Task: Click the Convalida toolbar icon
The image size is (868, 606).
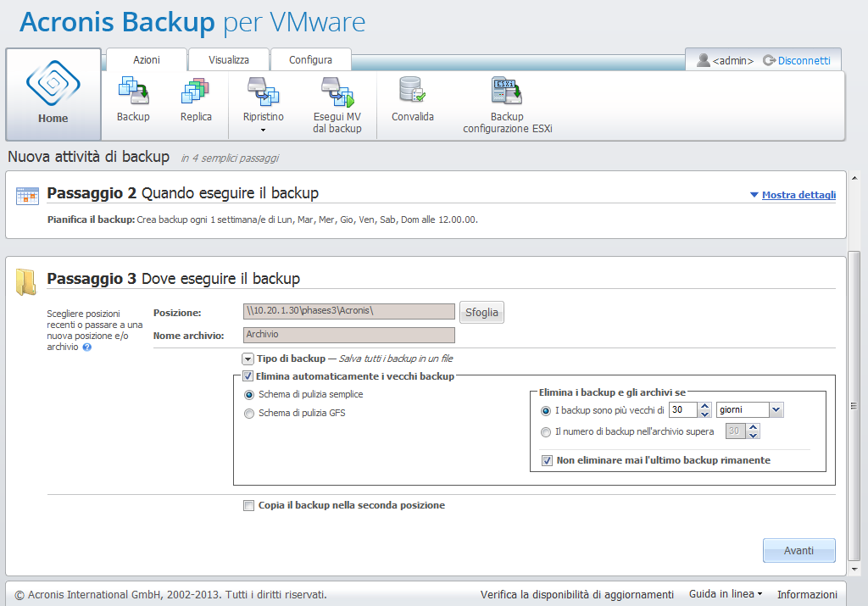Action: click(x=413, y=90)
